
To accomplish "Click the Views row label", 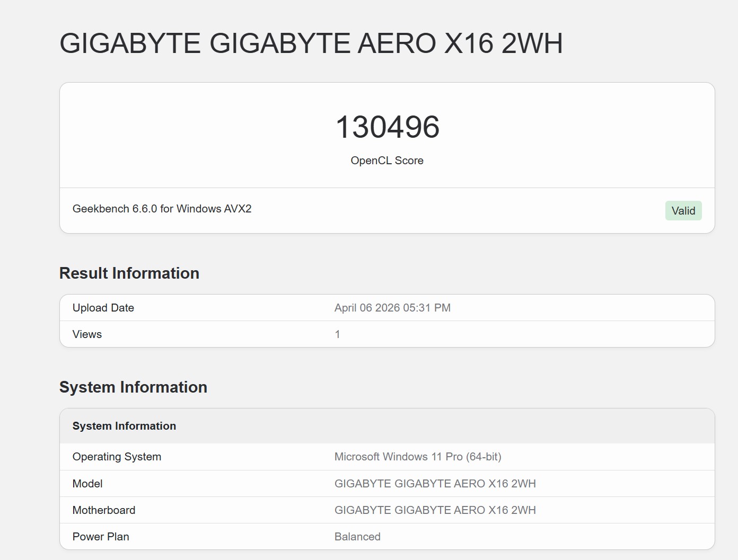I will point(87,334).
